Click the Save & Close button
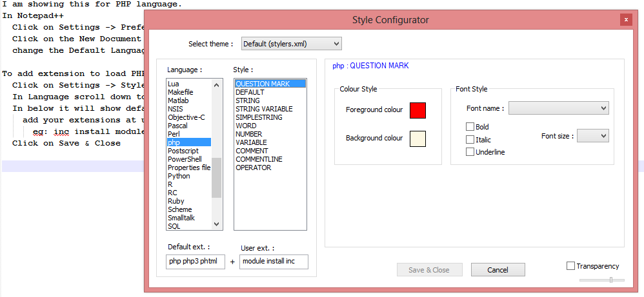 [429, 269]
